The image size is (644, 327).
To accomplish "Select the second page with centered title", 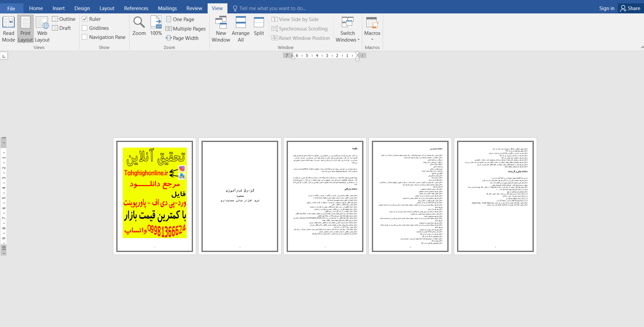I will (240, 196).
